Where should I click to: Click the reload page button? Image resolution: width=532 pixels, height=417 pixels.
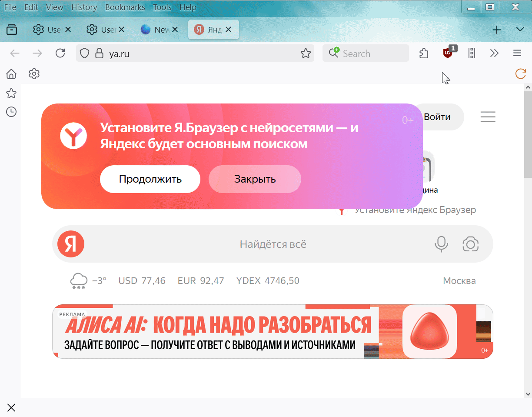click(60, 53)
